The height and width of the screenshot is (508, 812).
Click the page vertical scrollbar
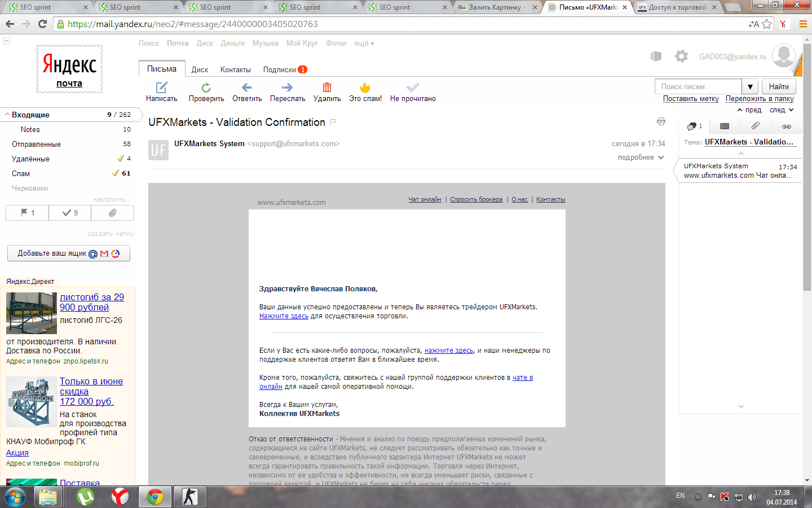(x=807, y=168)
